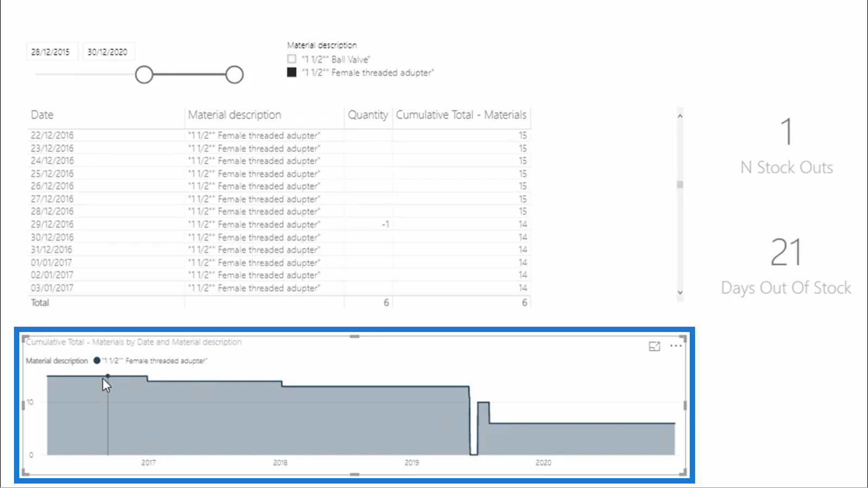Screen dimensions: 868x488
Task: Click the 25/12/2016 date cell
Action: tap(52, 174)
